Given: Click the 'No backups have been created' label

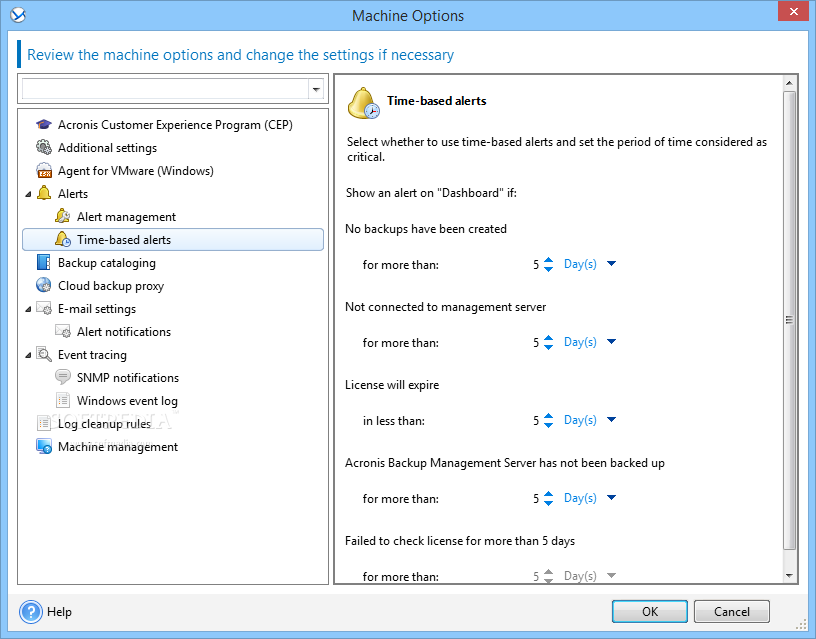Looking at the screenshot, I should pyautogui.click(x=426, y=229).
